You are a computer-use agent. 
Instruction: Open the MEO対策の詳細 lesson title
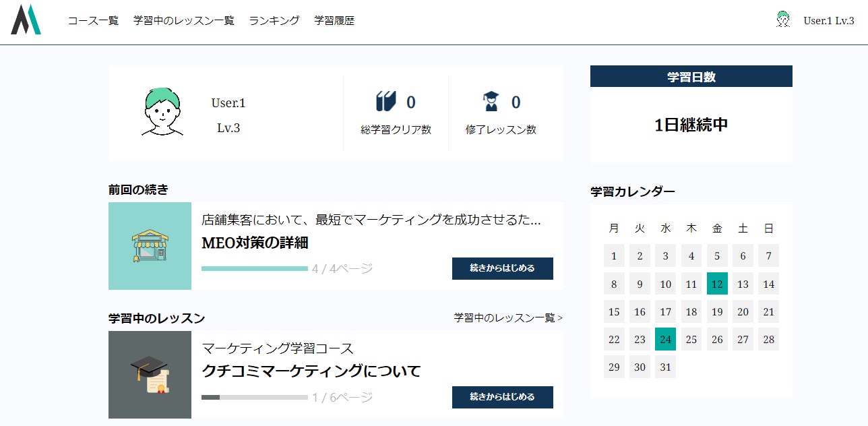255,243
